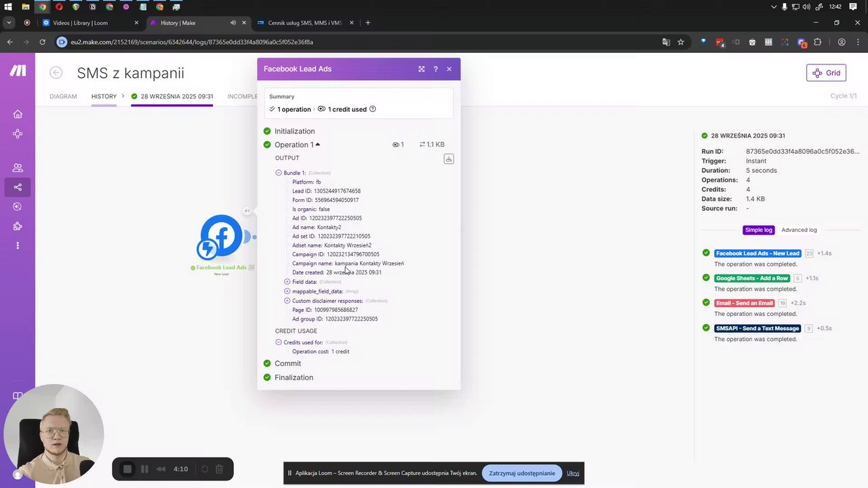
Task: Go back with the circled arrow beside title
Action: point(56,73)
